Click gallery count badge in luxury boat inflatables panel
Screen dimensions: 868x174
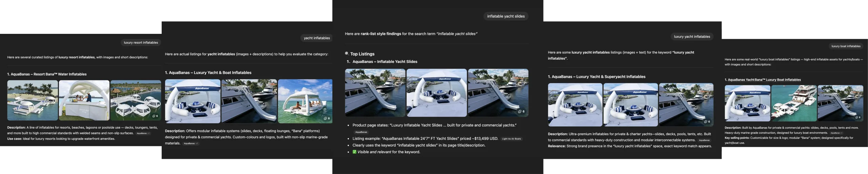858,117
